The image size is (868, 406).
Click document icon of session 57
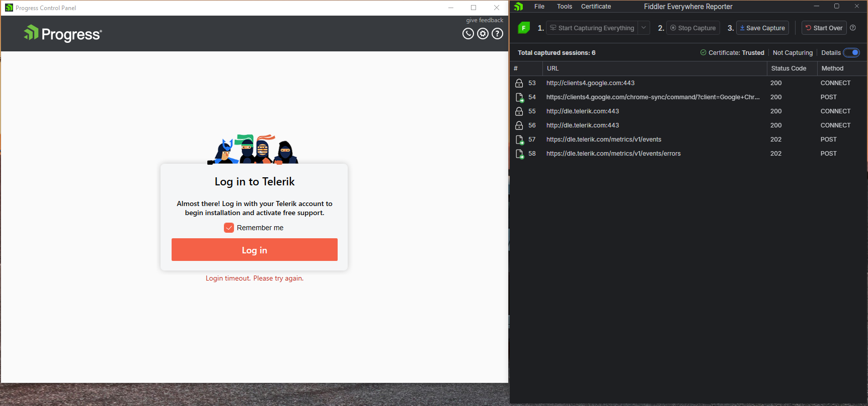click(x=519, y=140)
